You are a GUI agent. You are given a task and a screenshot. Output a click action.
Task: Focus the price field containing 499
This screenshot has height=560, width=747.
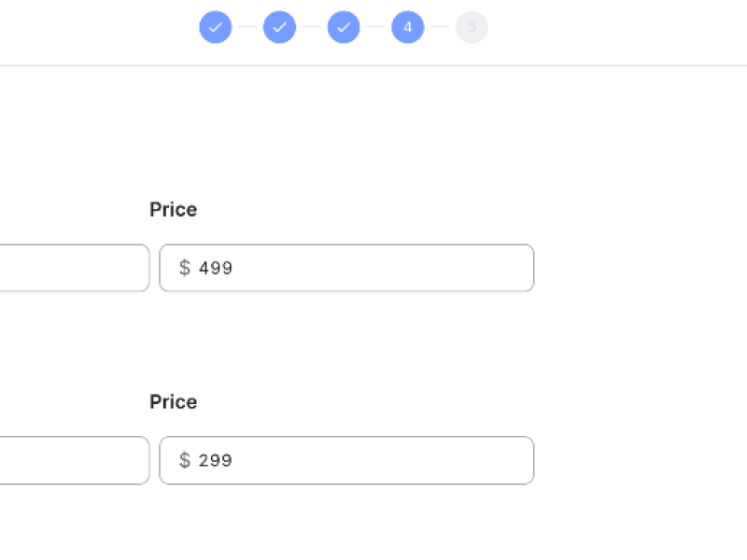tap(373, 268)
